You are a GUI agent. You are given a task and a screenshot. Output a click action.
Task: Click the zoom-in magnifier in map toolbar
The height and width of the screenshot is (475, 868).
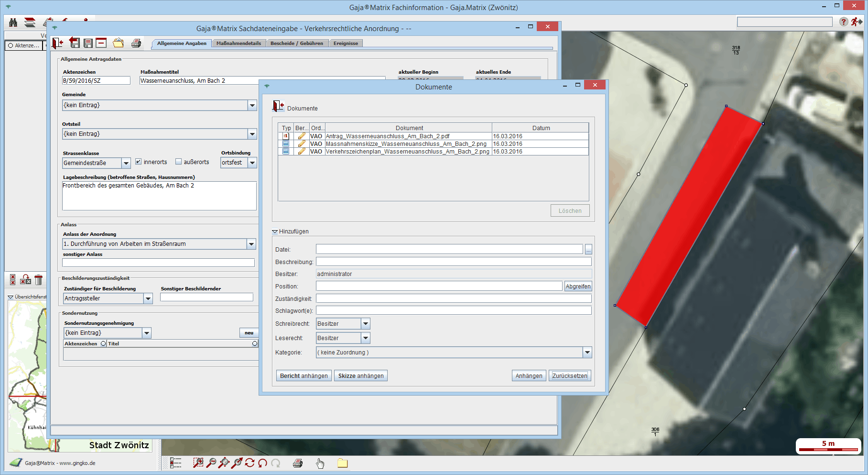coord(198,463)
